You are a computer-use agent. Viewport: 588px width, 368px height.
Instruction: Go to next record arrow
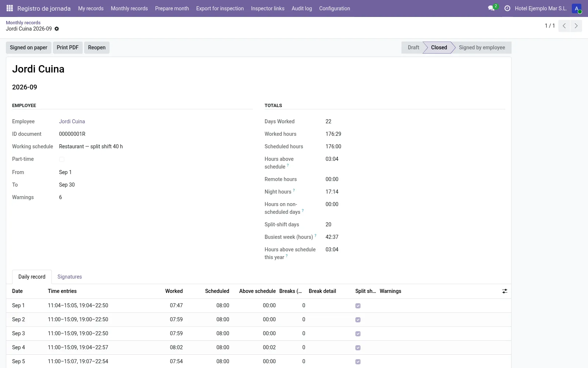click(x=576, y=26)
